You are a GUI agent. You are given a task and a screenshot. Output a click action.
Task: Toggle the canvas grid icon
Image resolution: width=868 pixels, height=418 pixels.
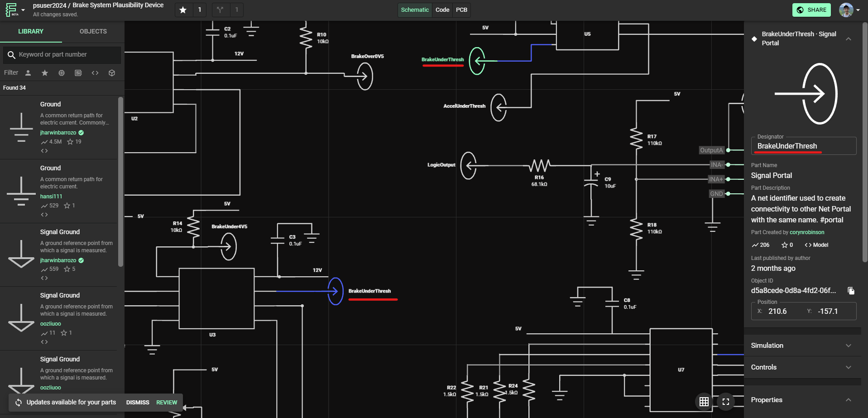(704, 402)
